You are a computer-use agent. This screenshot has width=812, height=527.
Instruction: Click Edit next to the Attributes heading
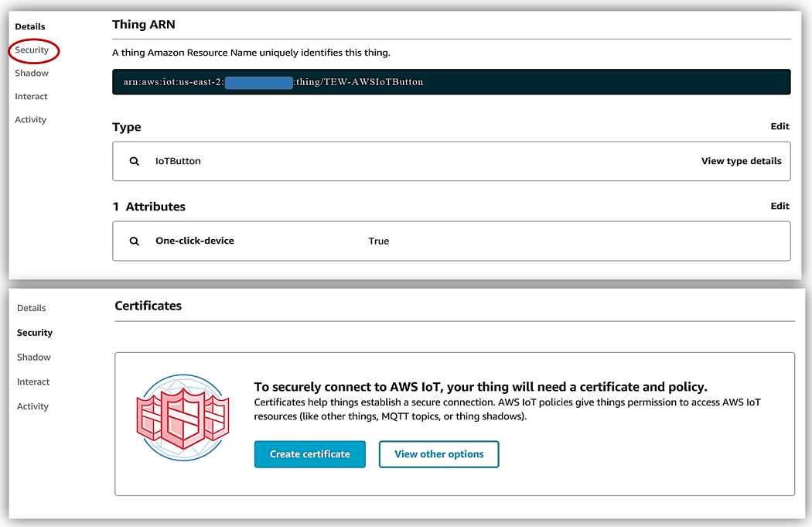click(780, 207)
